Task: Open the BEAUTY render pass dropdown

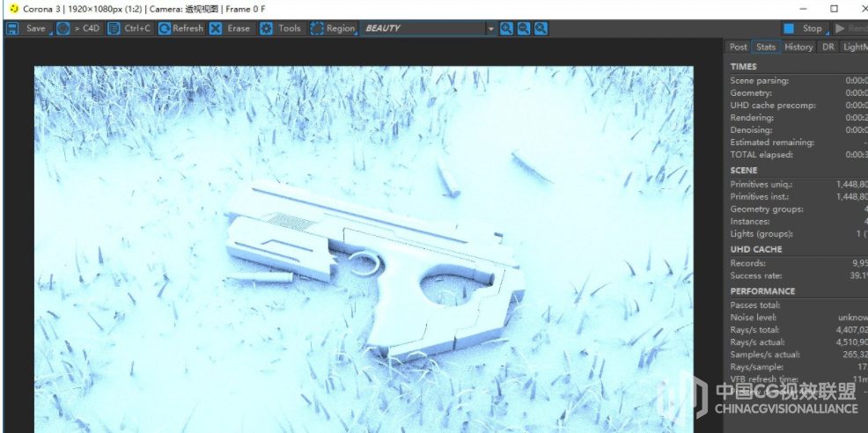Action: pos(429,28)
